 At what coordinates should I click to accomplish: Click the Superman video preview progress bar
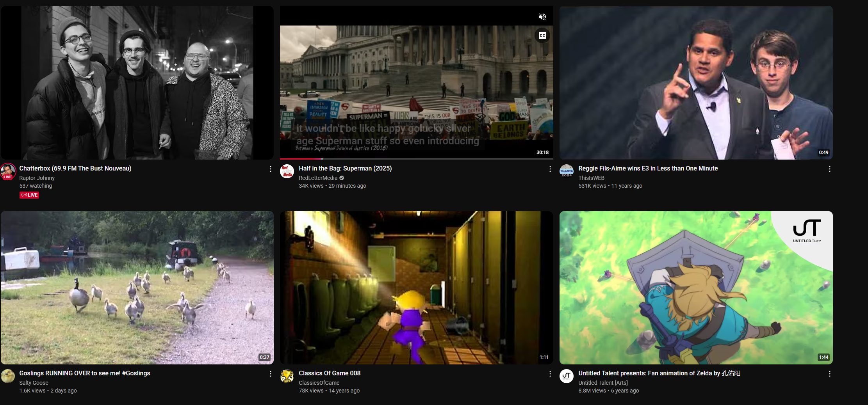coord(417,159)
